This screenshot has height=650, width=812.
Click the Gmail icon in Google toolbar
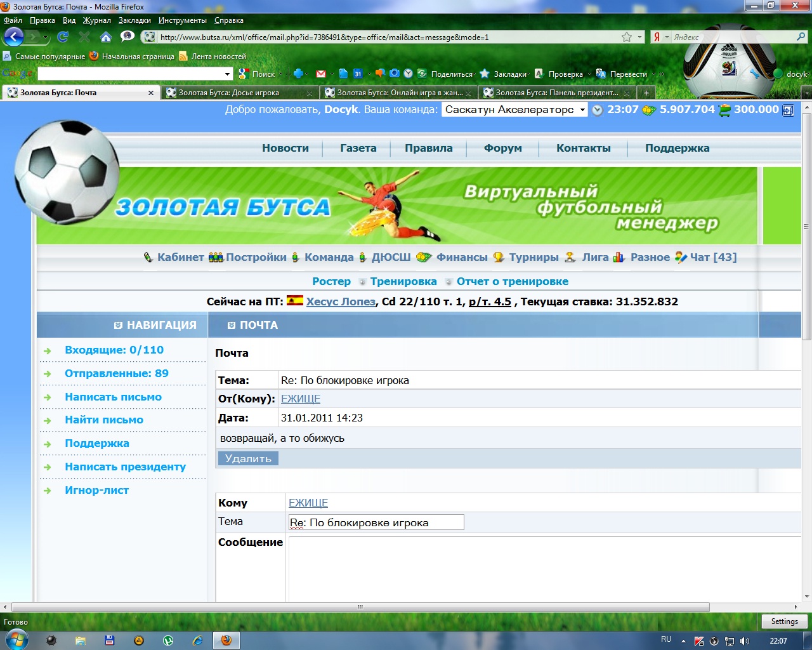click(321, 74)
